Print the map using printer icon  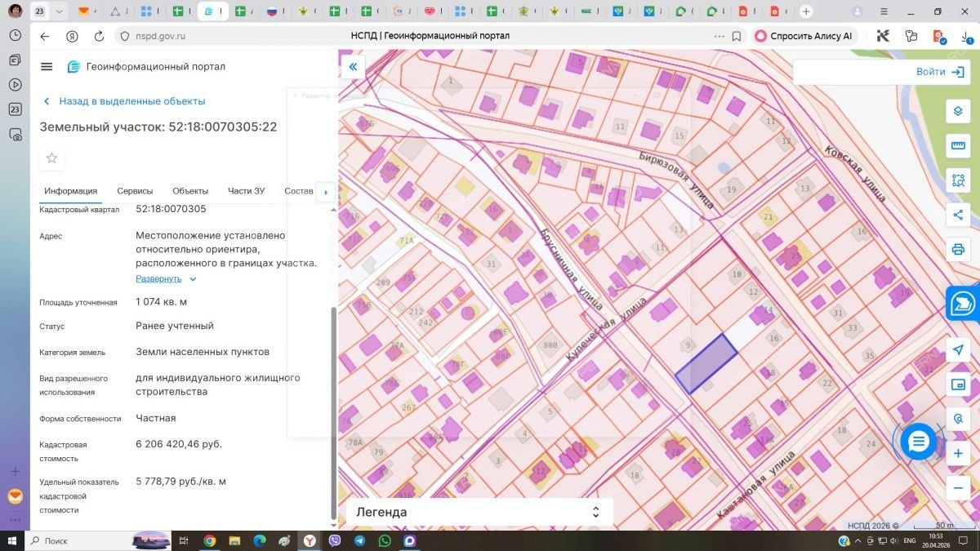tap(958, 249)
